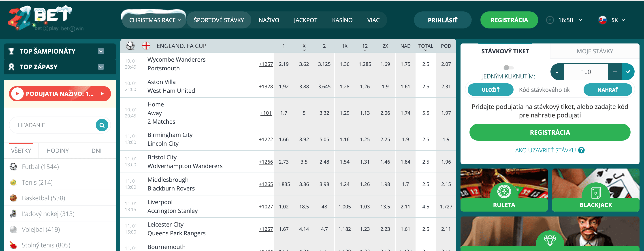Select odds 48 for Accrington Stanley win
Image resolution: width=644 pixels, height=251 pixels.
324,207
